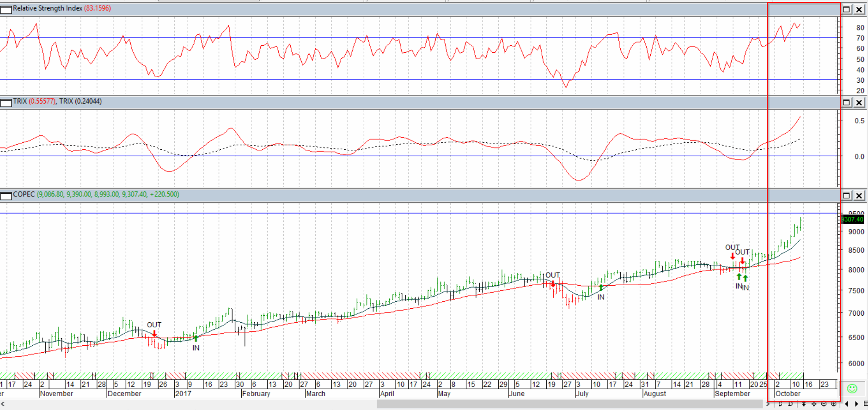Maximize the Relative Strength Index pane
The image size is (868, 410).
pos(847,9)
